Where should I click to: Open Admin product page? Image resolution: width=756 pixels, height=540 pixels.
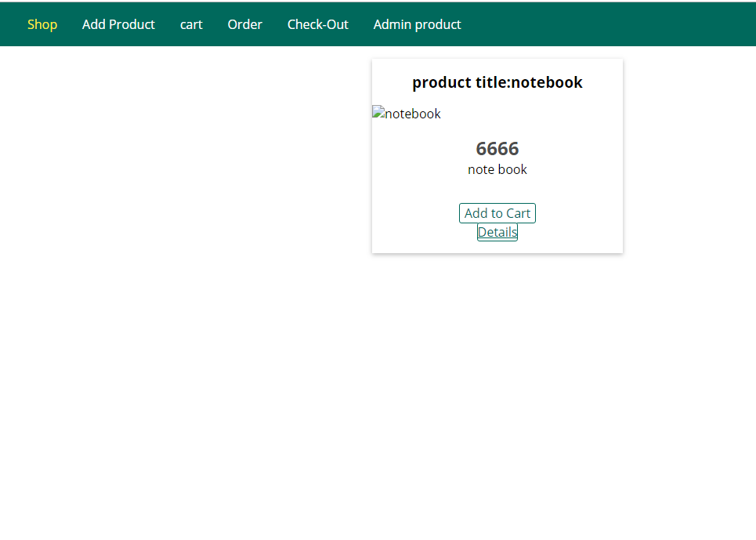pos(417,24)
